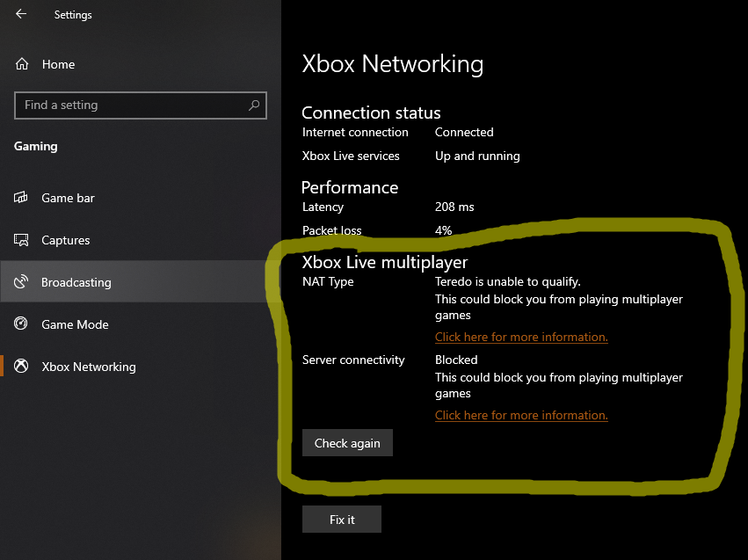Click the Gaming category heading
The image size is (748, 560).
pos(36,147)
